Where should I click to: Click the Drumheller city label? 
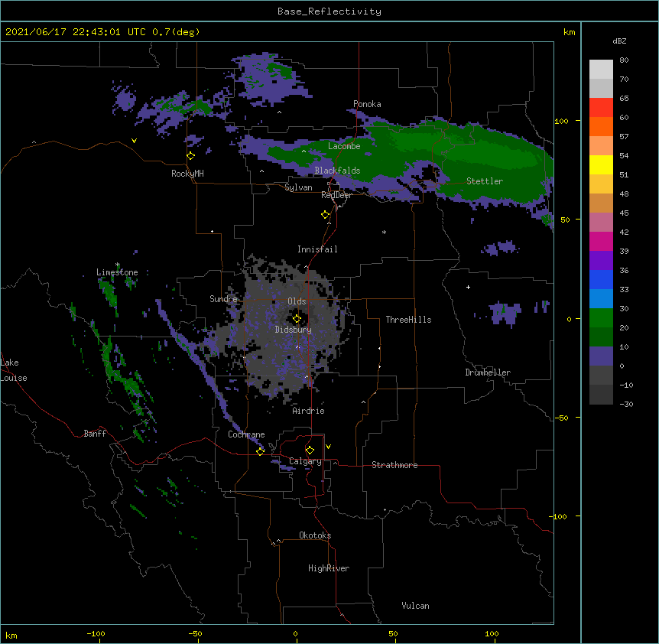pos(488,372)
